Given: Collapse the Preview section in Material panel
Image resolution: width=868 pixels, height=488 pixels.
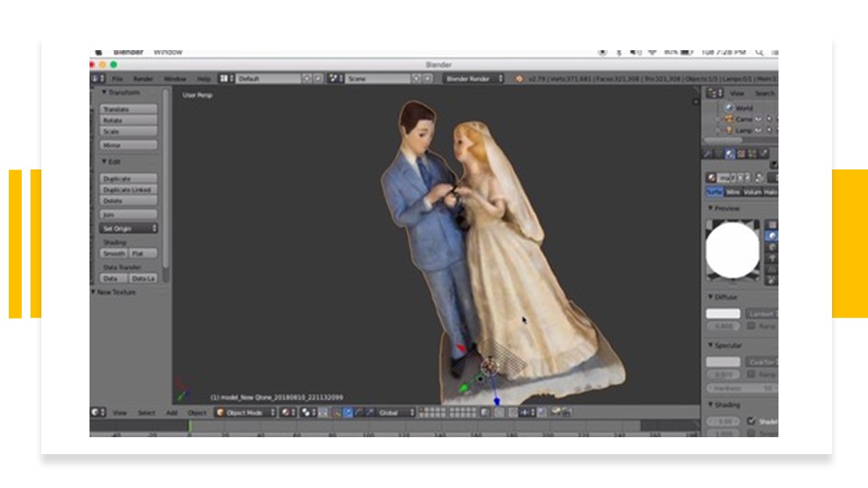Looking at the screenshot, I should (x=709, y=208).
